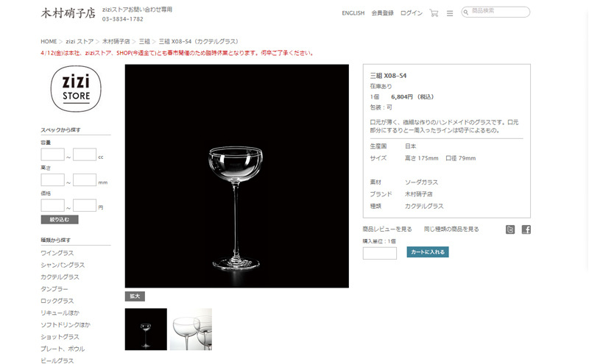Click the zizi STORE logo
Screen dimensions: 589x364
[x=76, y=89]
